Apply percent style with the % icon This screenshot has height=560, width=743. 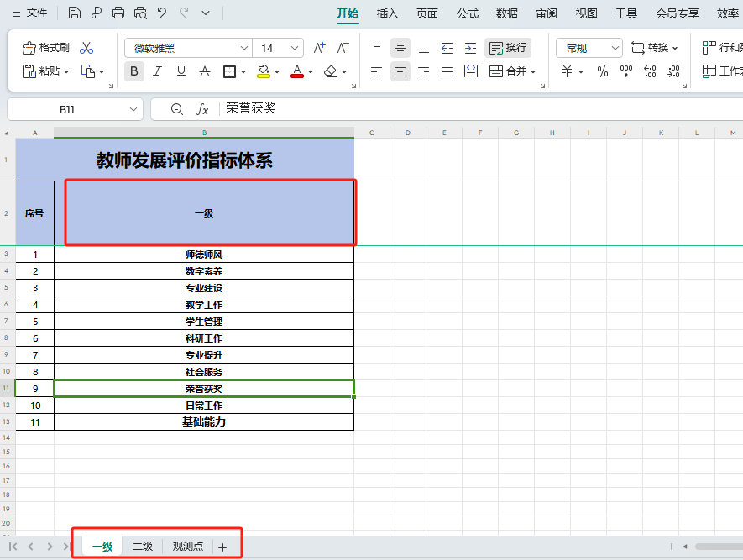[x=601, y=73]
